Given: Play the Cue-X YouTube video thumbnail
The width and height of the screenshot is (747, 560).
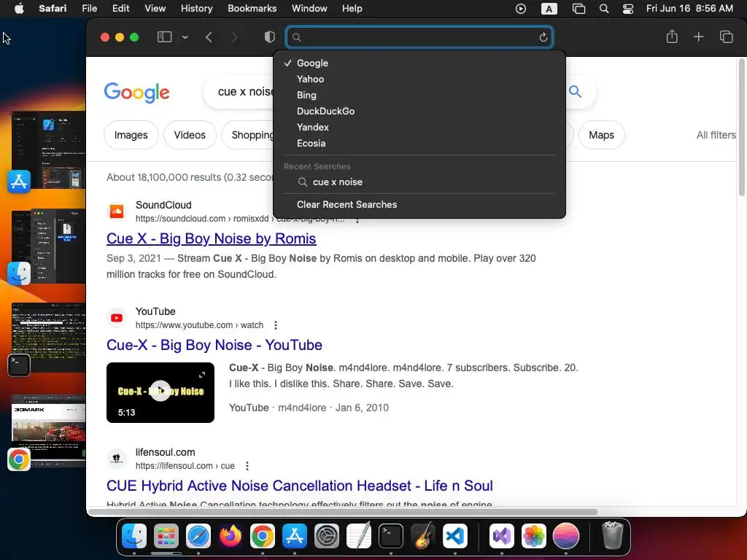Looking at the screenshot, I should tap(160, 392).
